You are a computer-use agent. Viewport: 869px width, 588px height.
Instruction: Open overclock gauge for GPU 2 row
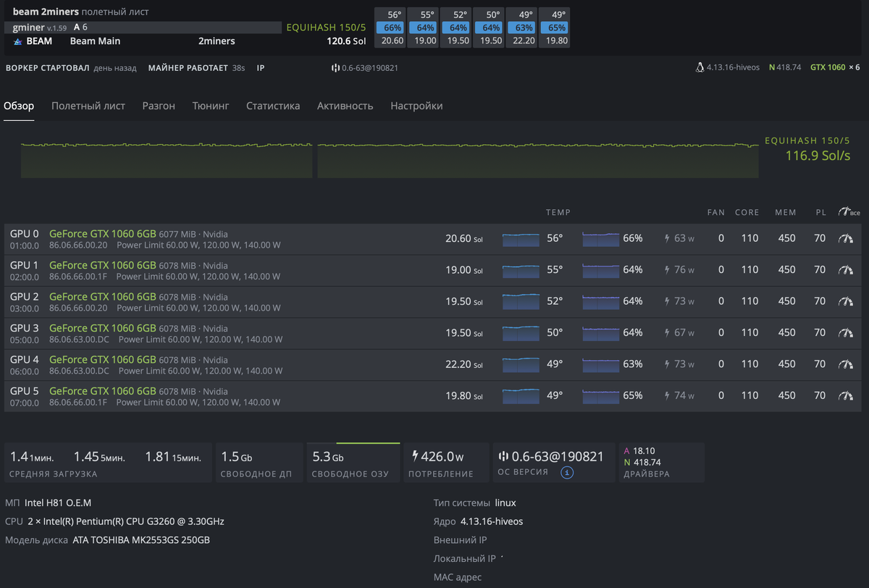(846, 301)
